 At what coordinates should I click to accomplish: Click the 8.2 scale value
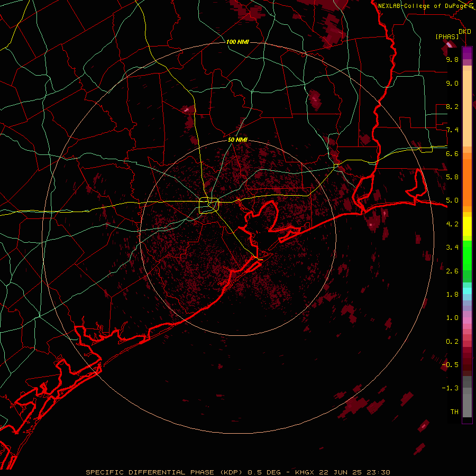[x=452, y=106]
